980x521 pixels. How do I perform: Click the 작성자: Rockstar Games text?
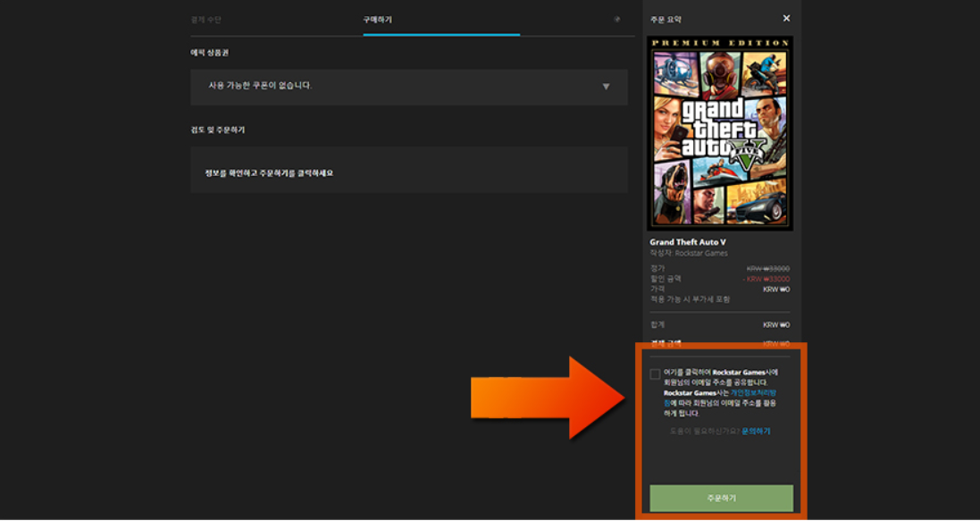click(689, 253)
